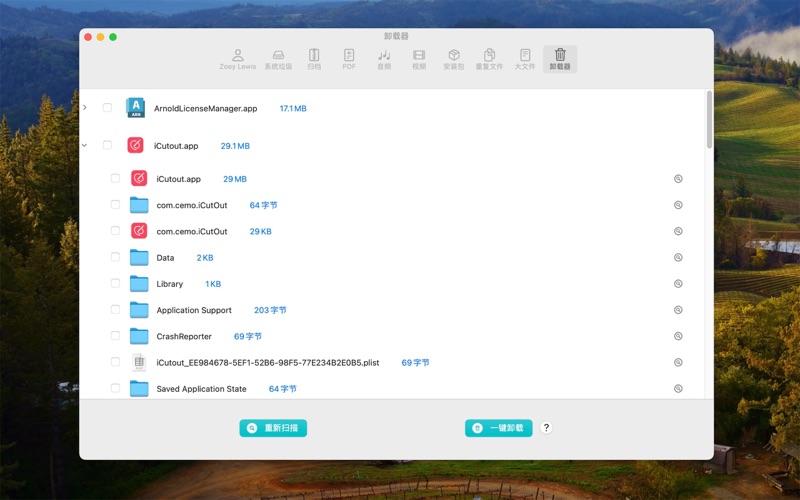Check the Application Support checkbox
The image size is (800, 500).
point(115,309)
